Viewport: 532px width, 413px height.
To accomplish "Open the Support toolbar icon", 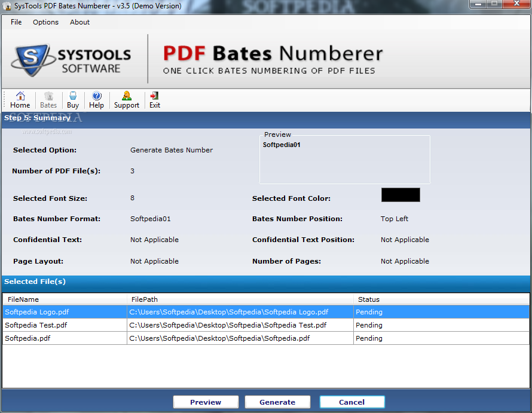I will tap(127, 100).
